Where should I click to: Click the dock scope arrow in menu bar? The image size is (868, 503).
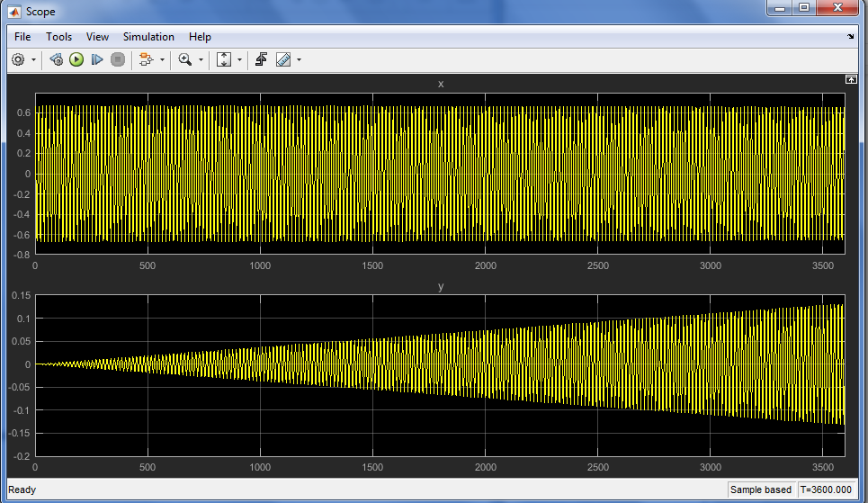[x=850, y=37]
